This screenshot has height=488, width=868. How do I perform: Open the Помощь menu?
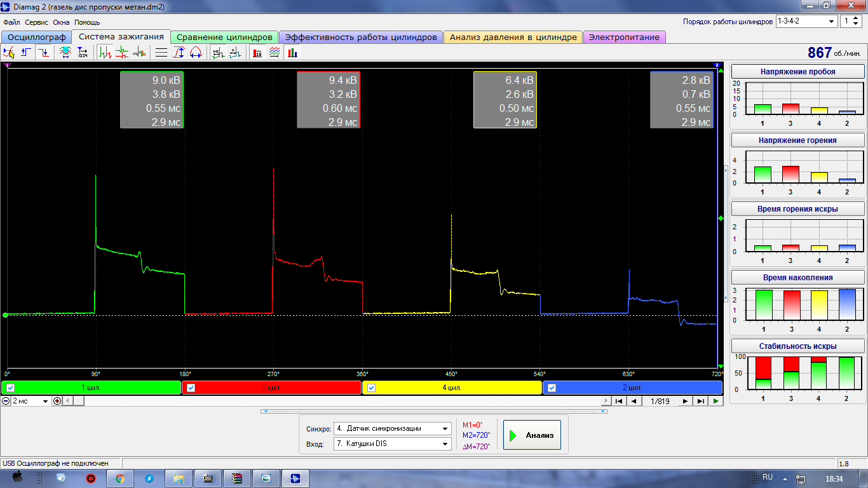pyautogui.click(x=87, y=22)
